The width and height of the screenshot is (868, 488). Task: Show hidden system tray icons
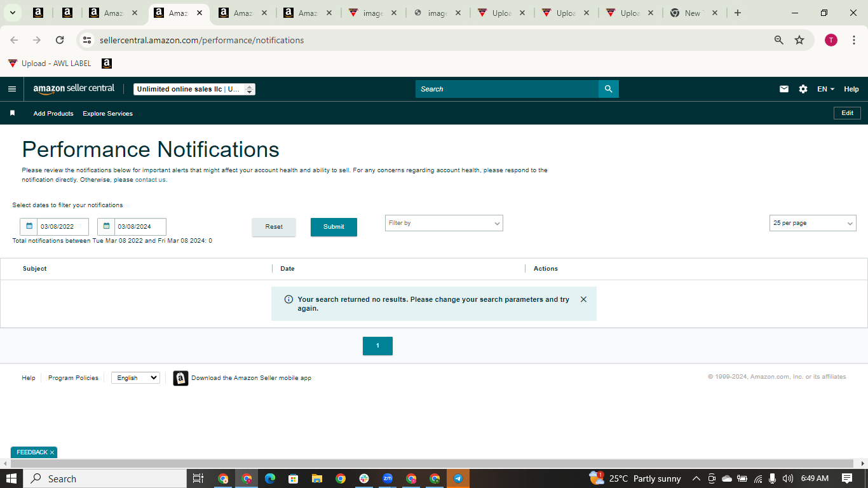click(696, 478)
